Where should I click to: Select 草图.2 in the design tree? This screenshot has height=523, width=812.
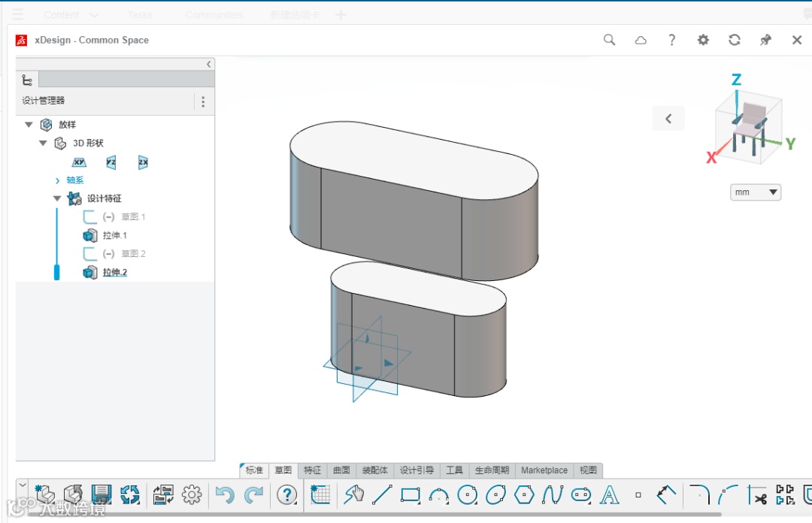coord(133,254)
